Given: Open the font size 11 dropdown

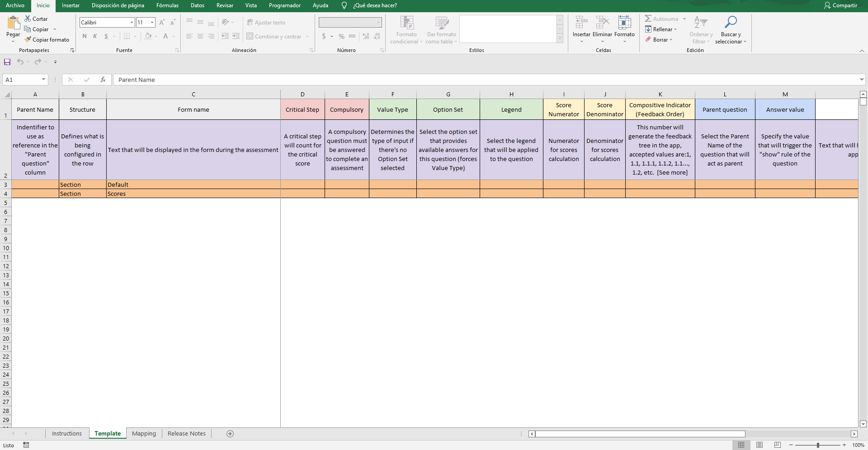Looking at the screenshot, I should 152,22.
